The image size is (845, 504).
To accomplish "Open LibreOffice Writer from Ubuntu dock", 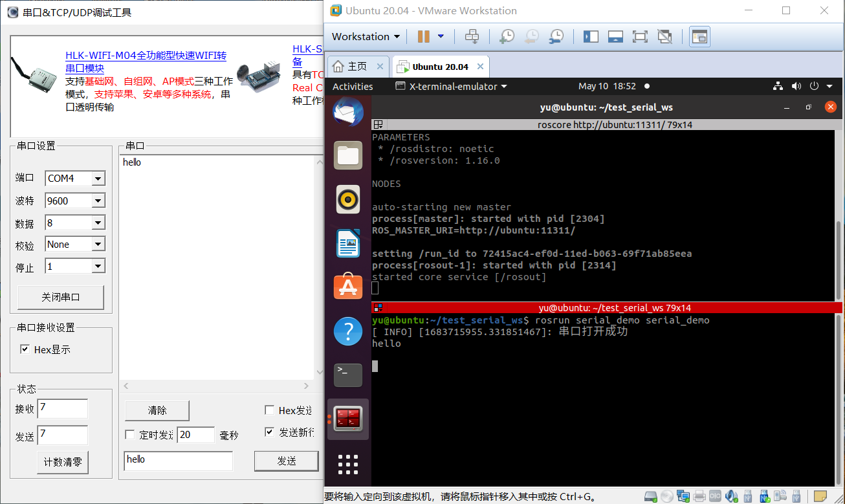I will click(x=348, y=244).
